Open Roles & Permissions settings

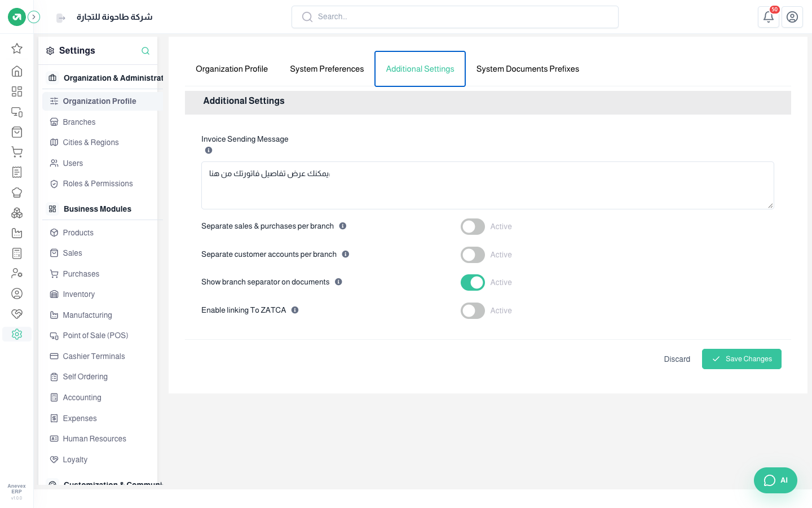point(101,183)
